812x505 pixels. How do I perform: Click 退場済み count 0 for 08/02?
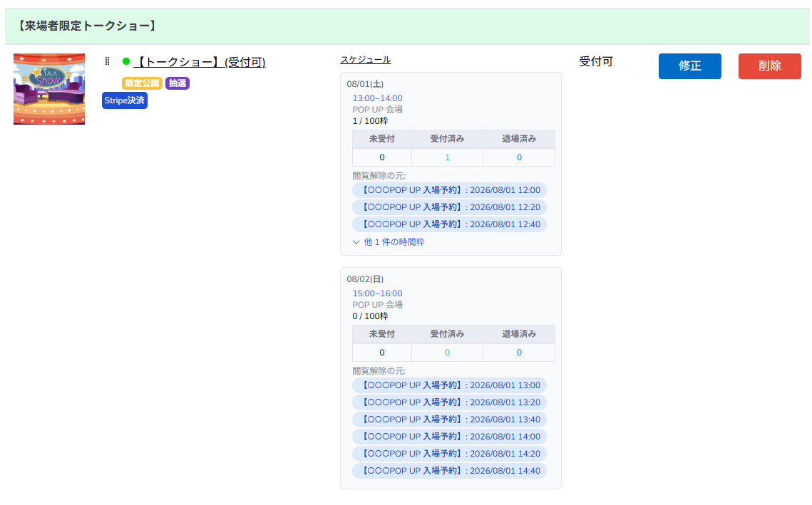point(519,353)
